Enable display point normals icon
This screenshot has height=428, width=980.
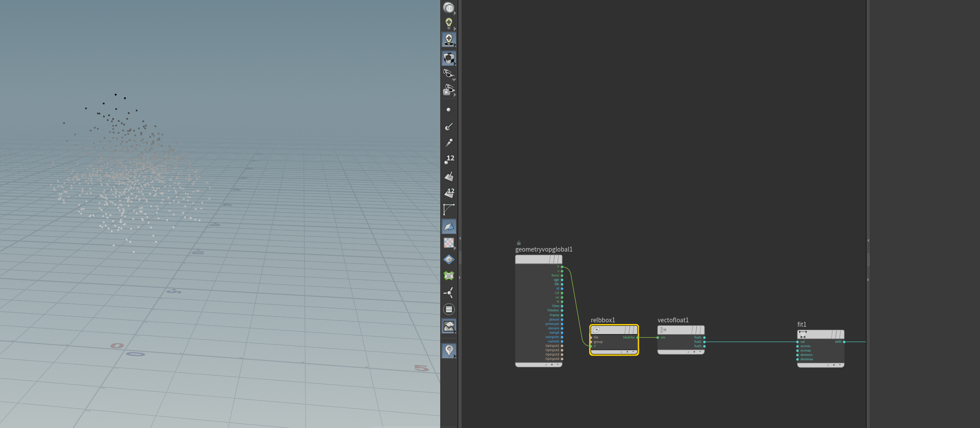[449, 127]
